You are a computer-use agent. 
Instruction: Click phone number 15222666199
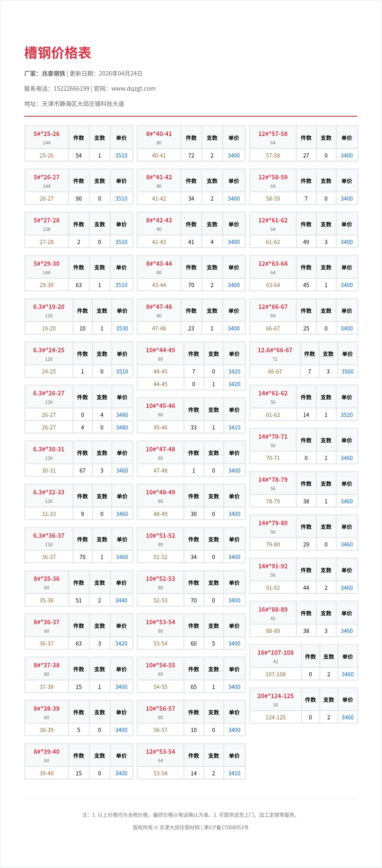[71, 89]
